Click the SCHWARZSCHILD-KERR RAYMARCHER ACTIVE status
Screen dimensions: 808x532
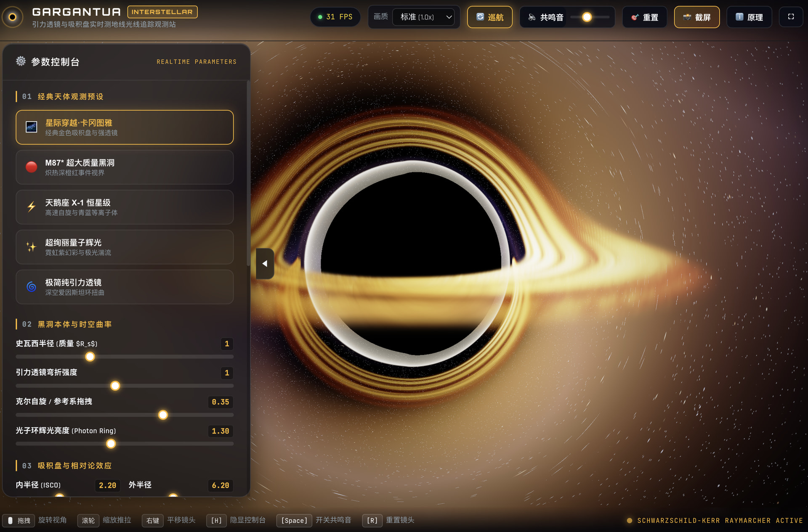pos(715,521)
